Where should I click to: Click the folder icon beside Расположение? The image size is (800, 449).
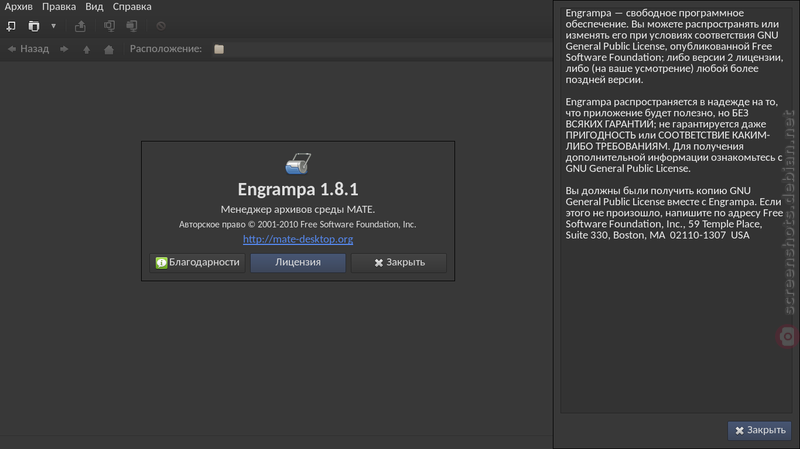[219, 49]
